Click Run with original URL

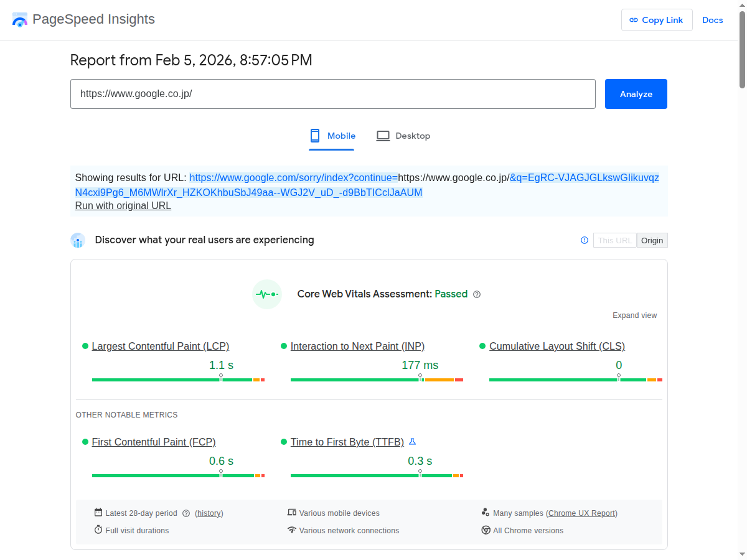[123, 205]
